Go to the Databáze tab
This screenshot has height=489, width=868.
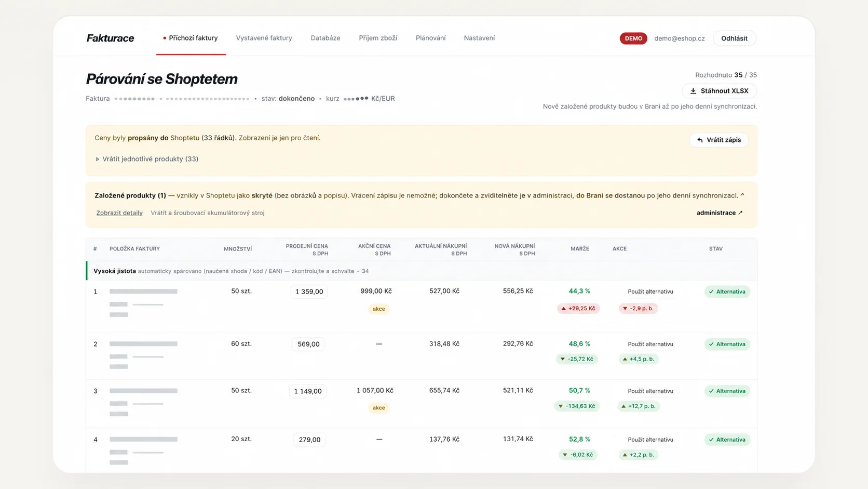325,38
